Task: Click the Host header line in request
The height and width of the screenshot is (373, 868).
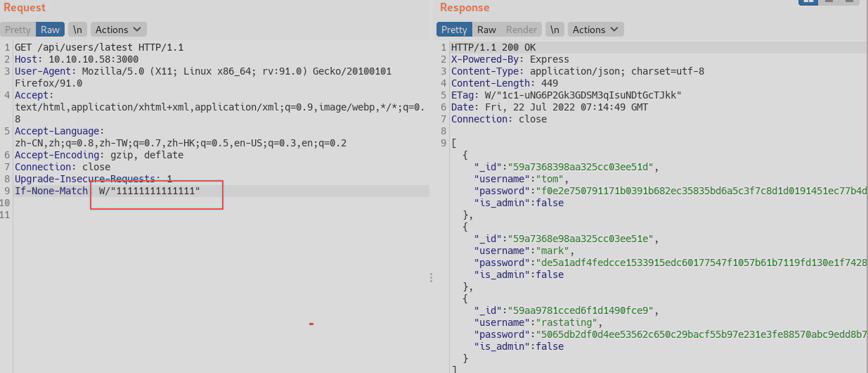Action: tap(72, 60)
